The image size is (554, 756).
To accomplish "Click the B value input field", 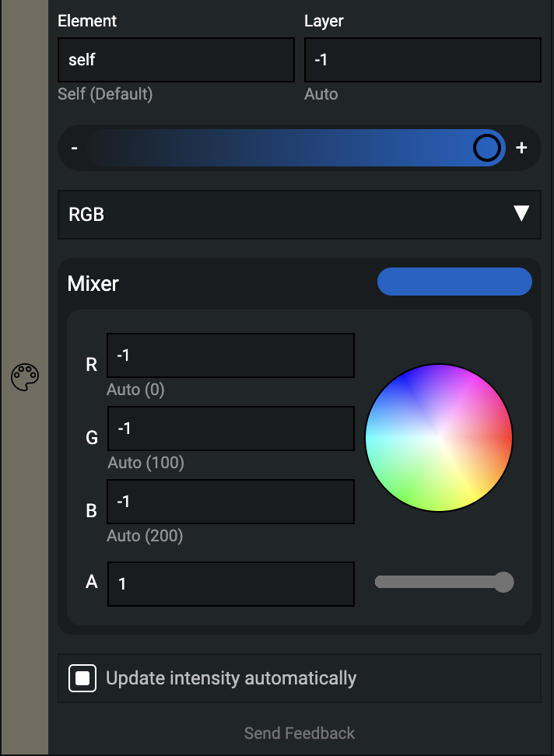I will (230, 502).
